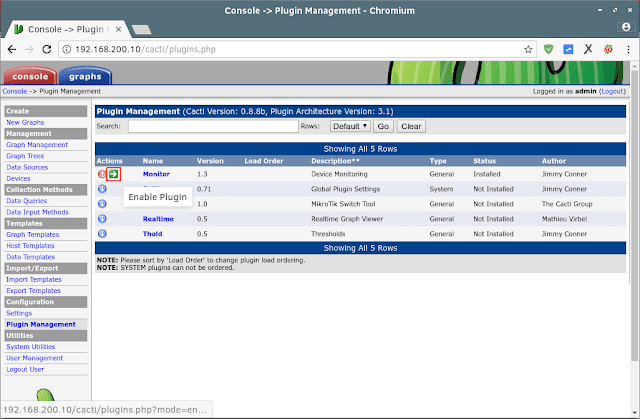Screen dimensions: 640x419
Task: Sort by the Version column header
Action: (x=210, y=161)
